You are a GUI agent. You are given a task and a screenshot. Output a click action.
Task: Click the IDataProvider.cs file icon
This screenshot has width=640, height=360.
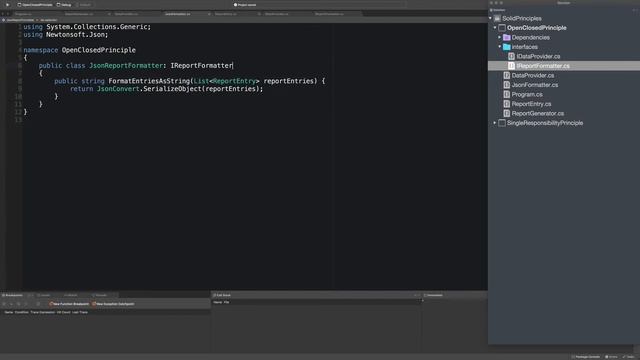[x=511, y=56]
